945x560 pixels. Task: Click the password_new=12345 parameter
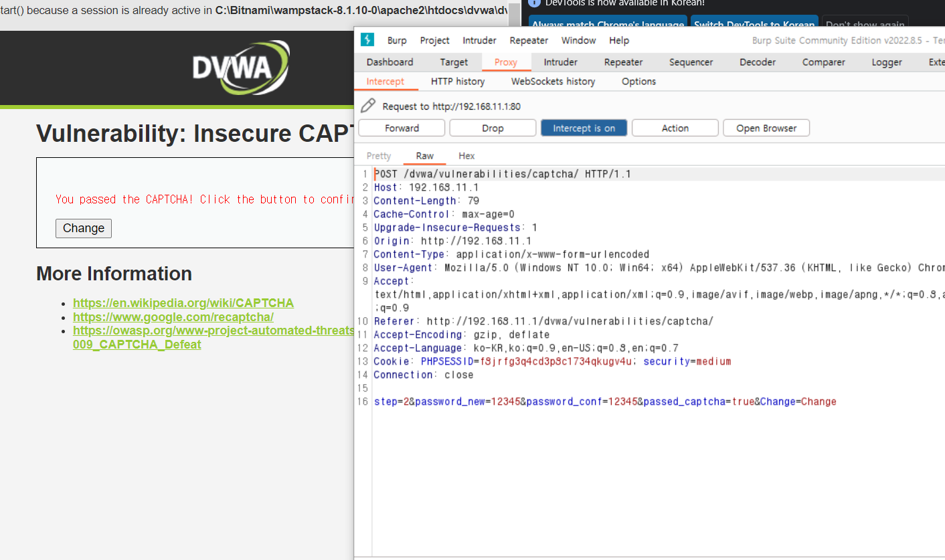pos(467,401)
